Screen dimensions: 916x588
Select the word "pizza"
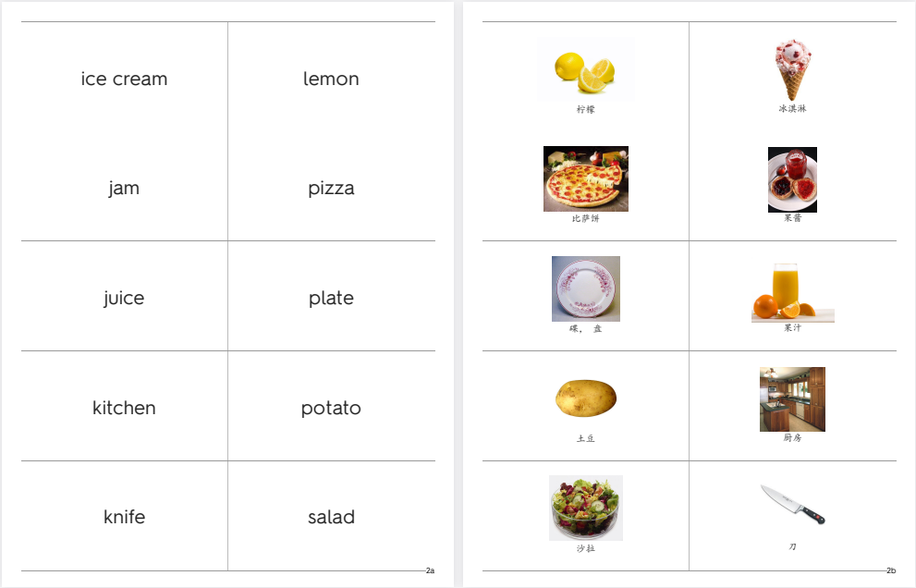[x=331, y=189]
